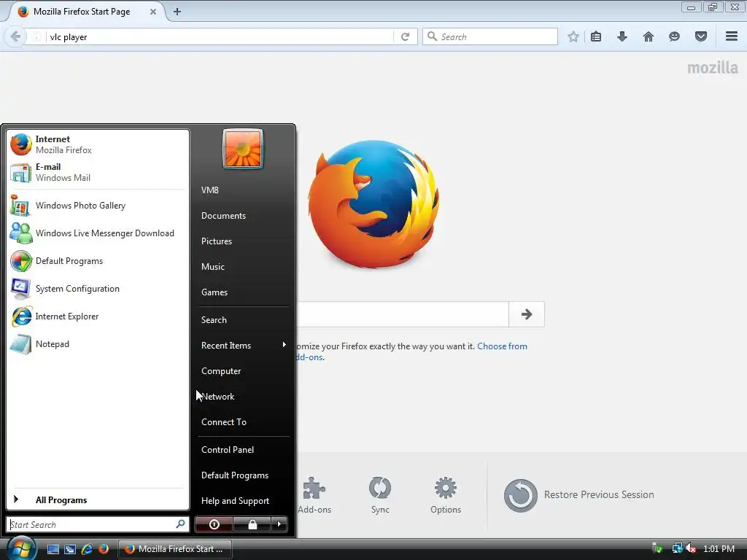Open E-mail Windows Mail in Start menu
Image resolution: width=747 pixels, height=560 pixels.
click(98, 172)
